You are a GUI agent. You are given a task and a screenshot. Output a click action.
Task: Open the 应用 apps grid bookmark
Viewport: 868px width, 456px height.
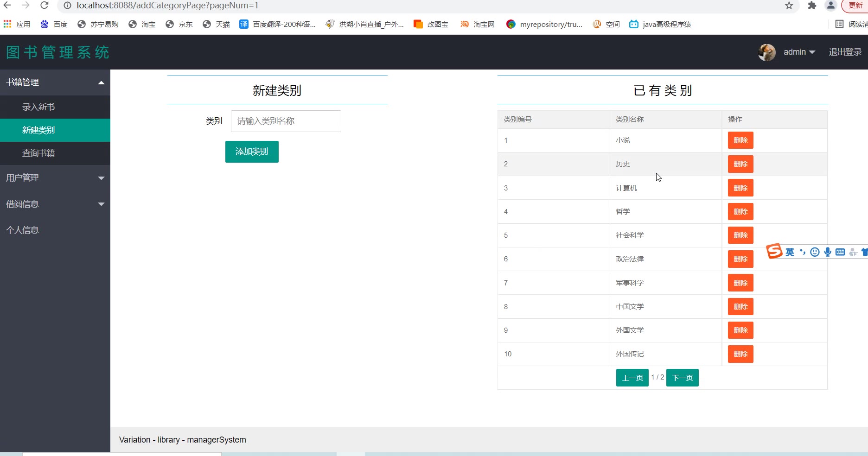(17, 24)
